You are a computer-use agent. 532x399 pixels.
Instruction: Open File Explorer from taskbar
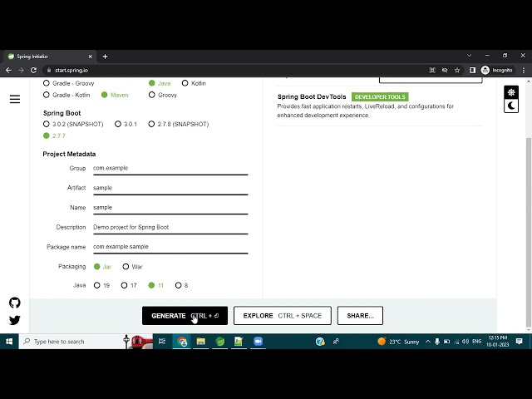pyautogui.click(x=201, y=342)
